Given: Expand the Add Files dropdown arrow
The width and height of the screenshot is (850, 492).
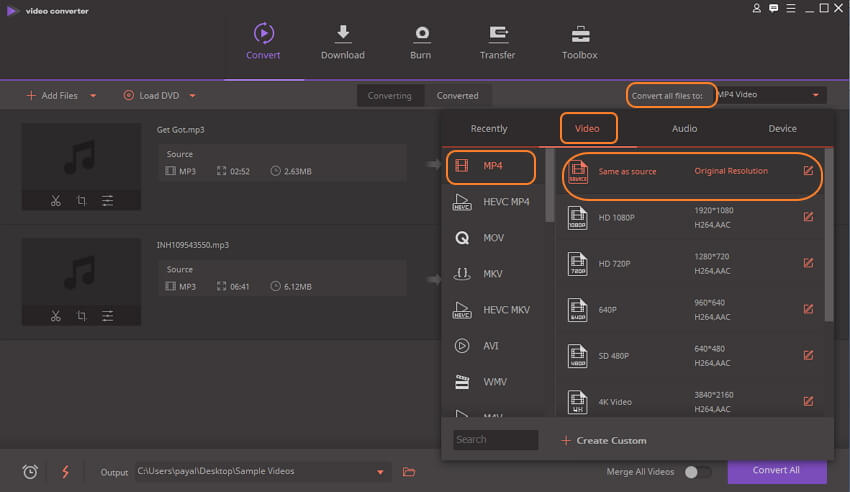Looking at the screenshot, I should (x=93, y=96).
